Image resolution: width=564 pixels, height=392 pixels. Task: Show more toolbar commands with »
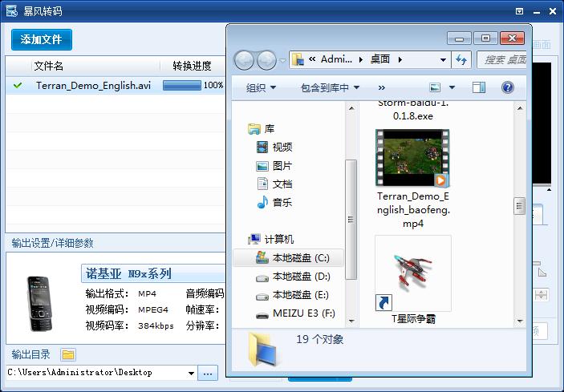pos(382,87)
